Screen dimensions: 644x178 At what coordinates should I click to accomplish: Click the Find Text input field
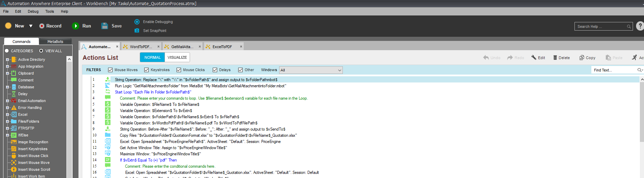(x=614, y=70)
